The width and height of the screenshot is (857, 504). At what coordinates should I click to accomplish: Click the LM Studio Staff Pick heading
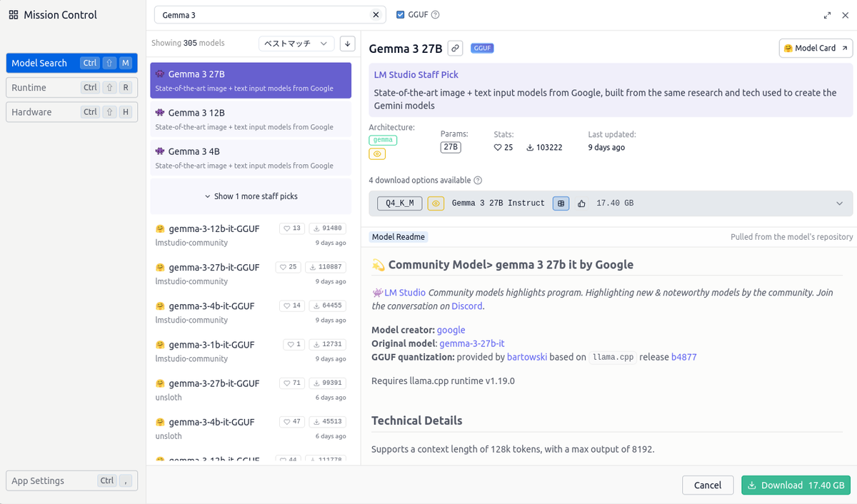point(416,75)
